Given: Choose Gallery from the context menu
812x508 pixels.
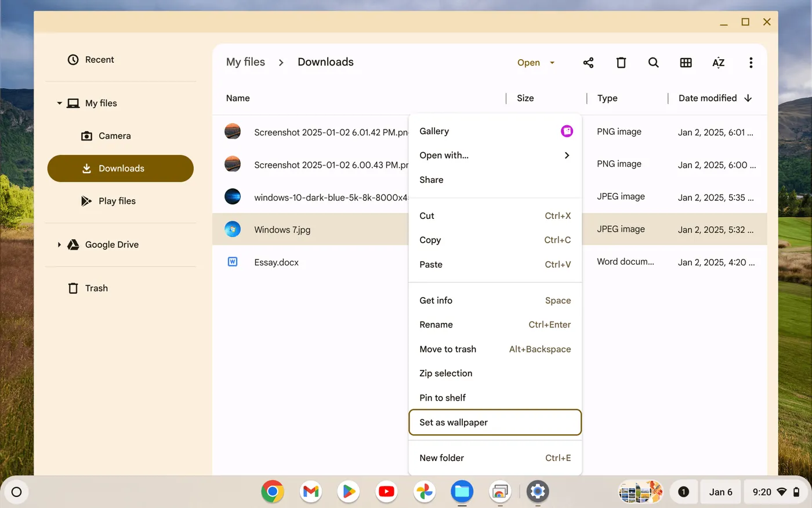Looking at the screenshot, I should pyautogui.click(x=495, y=131).
